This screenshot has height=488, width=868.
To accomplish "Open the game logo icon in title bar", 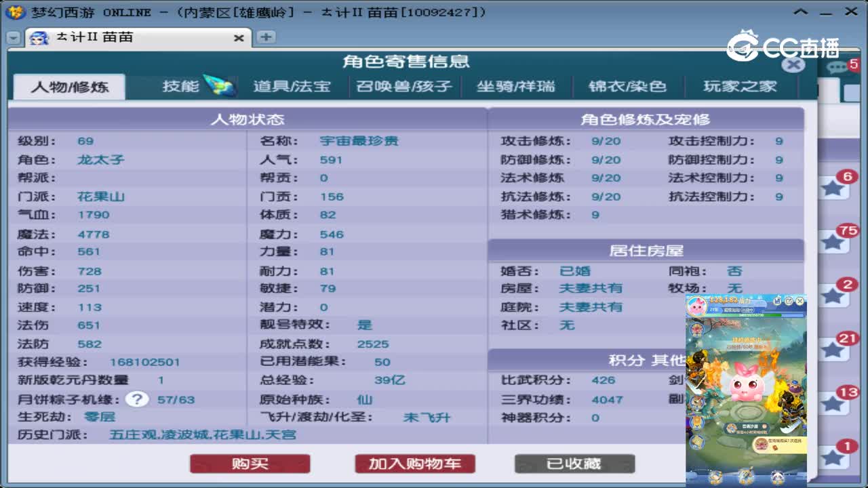I will click(x=16, y=12).
